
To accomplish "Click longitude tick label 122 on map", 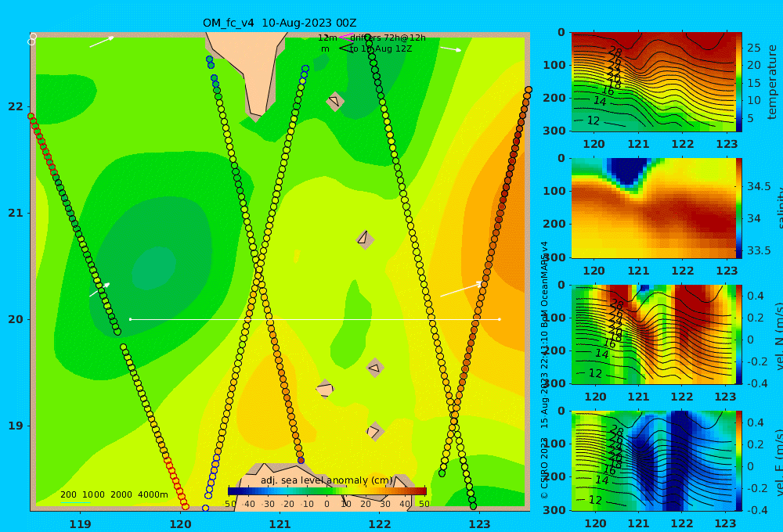I will tap(380, 524).
